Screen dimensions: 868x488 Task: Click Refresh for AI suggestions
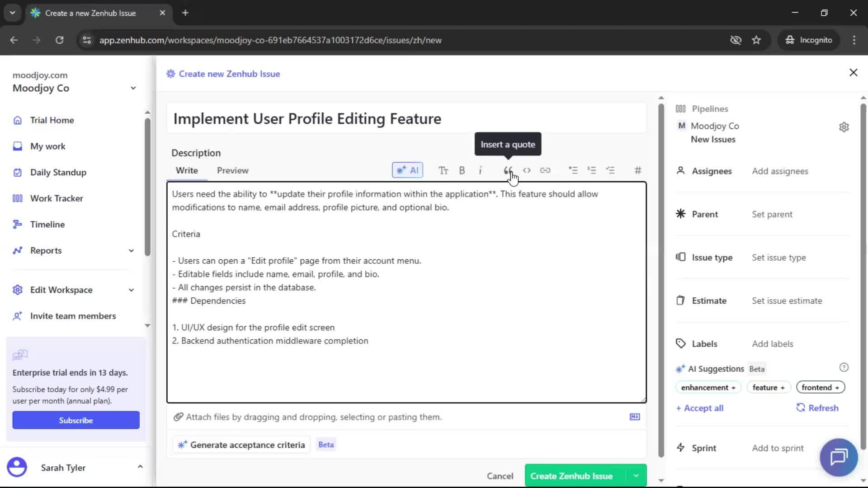click(x=817, y=408)
